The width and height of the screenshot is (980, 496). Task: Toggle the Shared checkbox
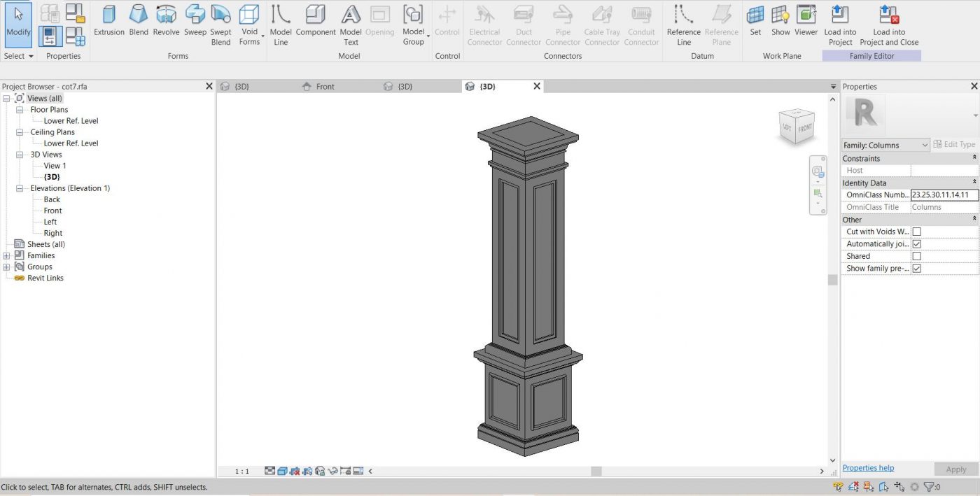[x=916, y=256]
